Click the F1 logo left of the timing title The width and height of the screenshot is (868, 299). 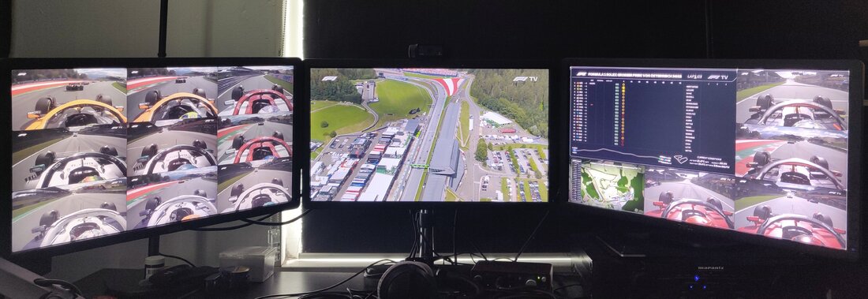coord(582,73)
